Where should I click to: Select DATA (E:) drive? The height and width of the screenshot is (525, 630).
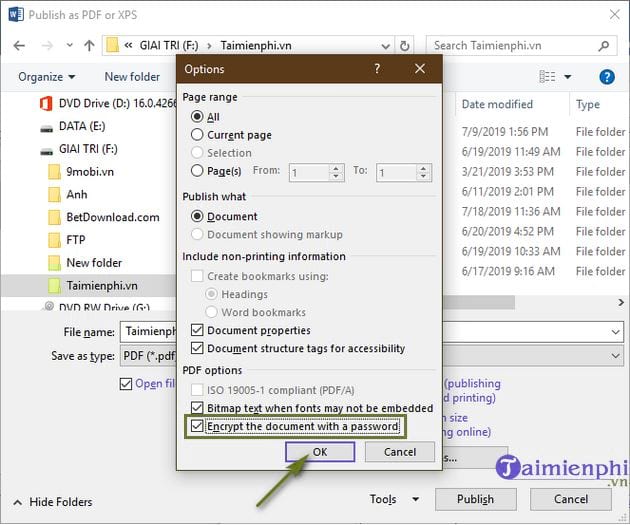point(73,127)
